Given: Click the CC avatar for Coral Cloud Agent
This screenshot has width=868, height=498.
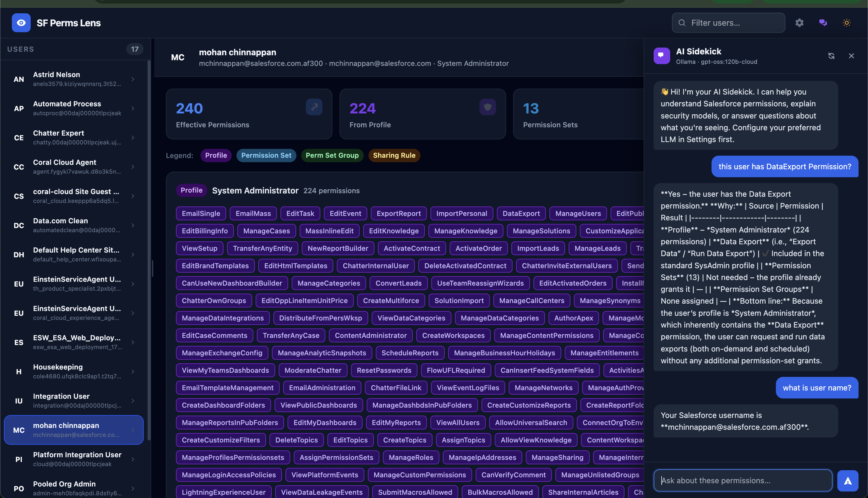Looking at the screenshot, I should 19,167.
